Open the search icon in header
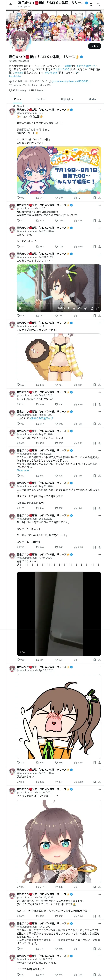Viewport: 110px width, 980px height. click(x=98, y=4)
